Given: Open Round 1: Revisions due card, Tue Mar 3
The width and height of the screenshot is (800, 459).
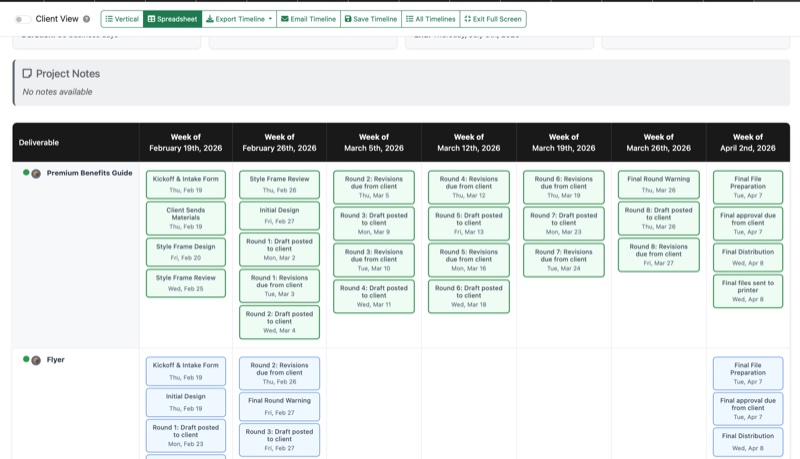Looking at the screenshot, I should [x=279, y=286].
